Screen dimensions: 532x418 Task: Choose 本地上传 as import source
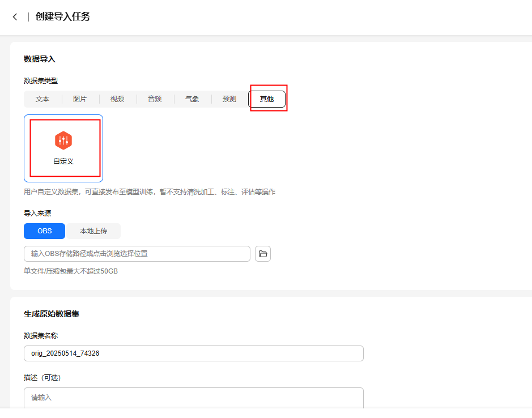tap(93, 231)
